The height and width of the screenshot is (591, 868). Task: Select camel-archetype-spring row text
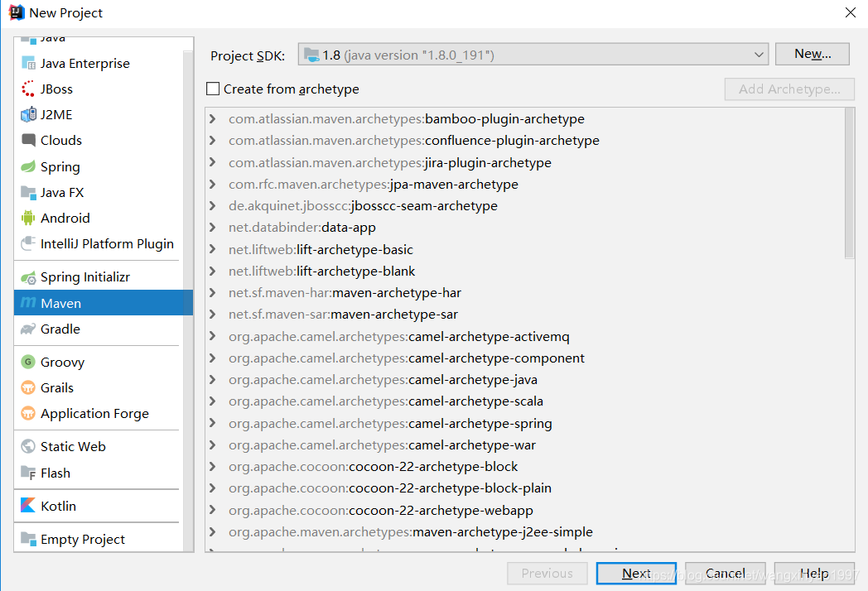tap(390, 423)
